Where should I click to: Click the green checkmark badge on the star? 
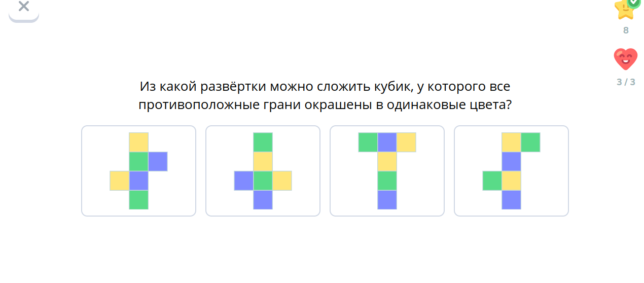[634, 3]
